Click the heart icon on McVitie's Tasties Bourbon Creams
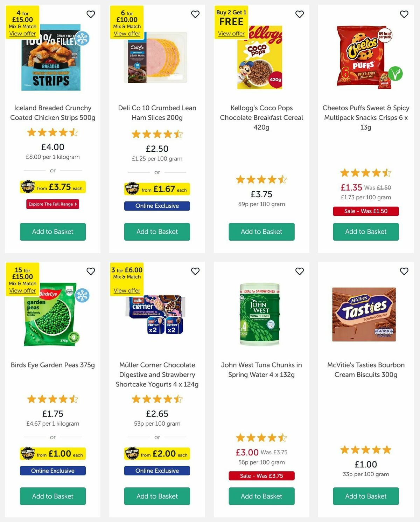Image resolution: width=420 pixels, height=522 pixels. (x=404, y=272)
